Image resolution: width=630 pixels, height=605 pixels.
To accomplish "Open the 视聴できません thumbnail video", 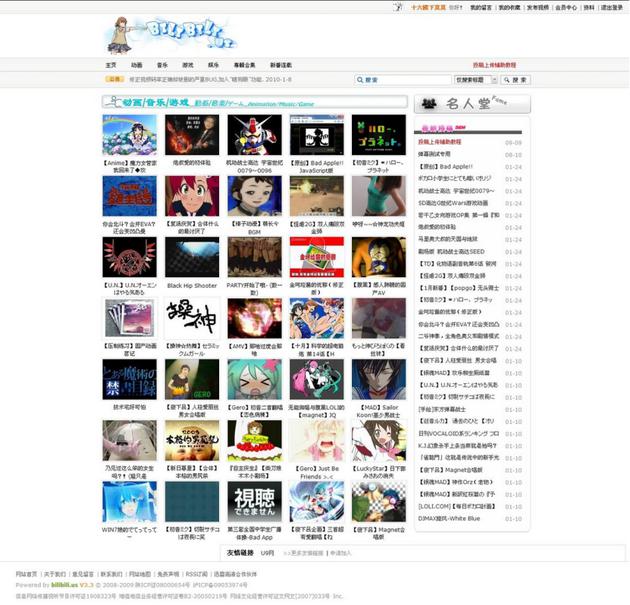I will (251, 501).
